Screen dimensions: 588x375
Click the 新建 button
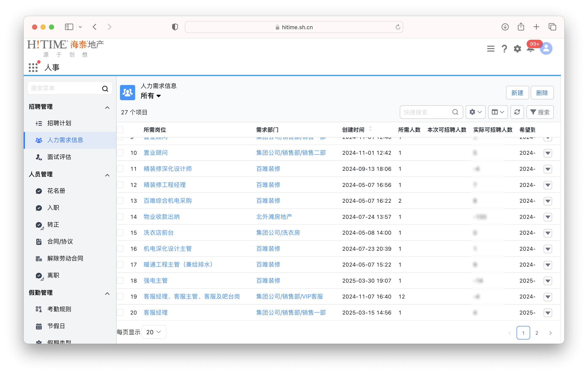click(x=517, y=93)
